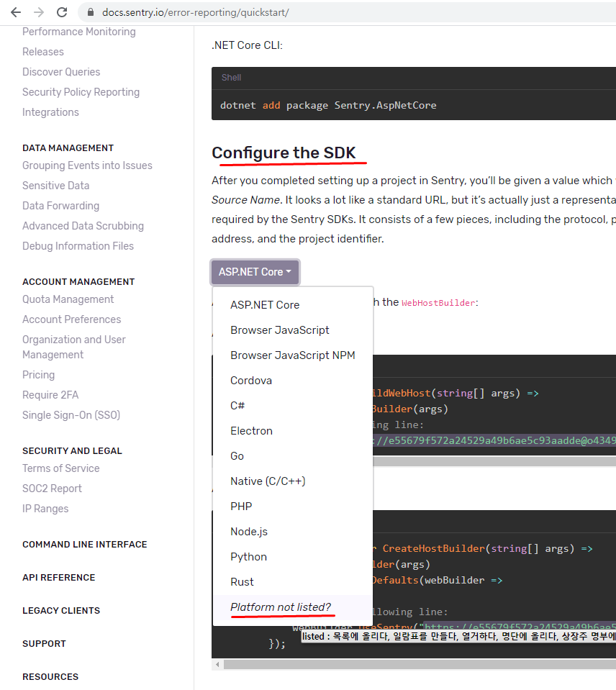Click the SECURITY AND LEGAL heading

point(72,450)
